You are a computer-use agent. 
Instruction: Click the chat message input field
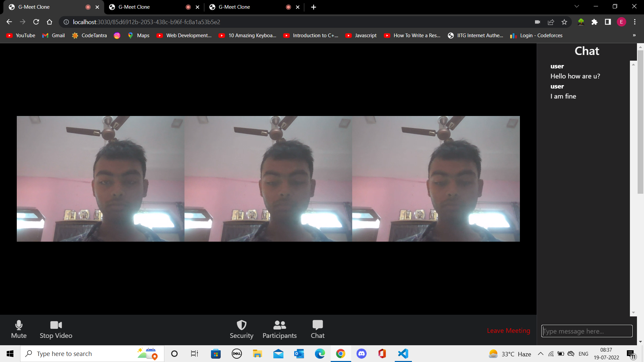click(587, 331)
